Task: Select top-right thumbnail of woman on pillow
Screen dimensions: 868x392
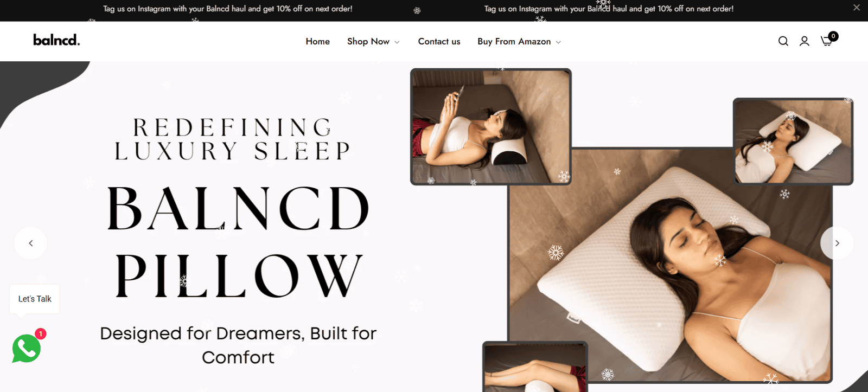Action: 793,142
